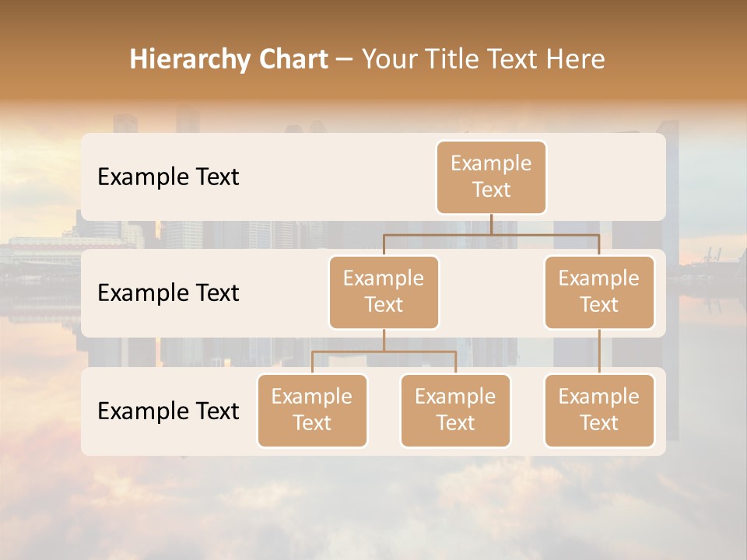The width and height of the screenshot is (747, 560).
Task: Select the rightmost box in the bottom level
Action: point(599,410)
